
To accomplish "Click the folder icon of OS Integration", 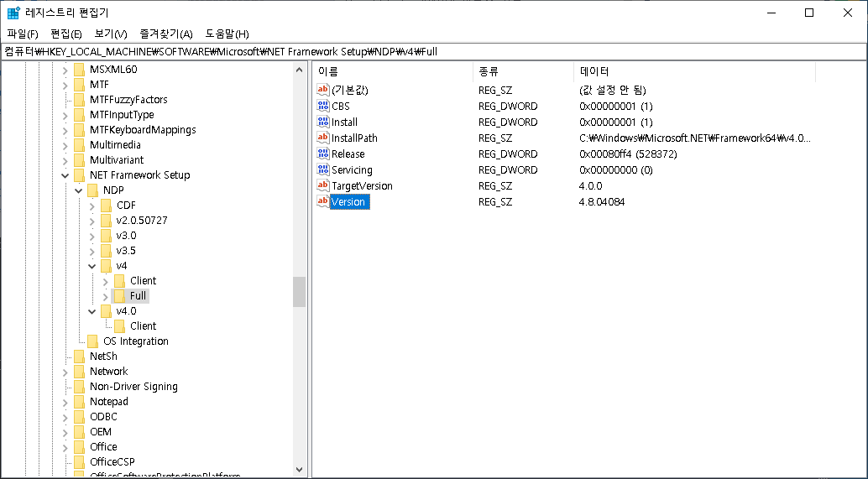I will click(93, 341).
